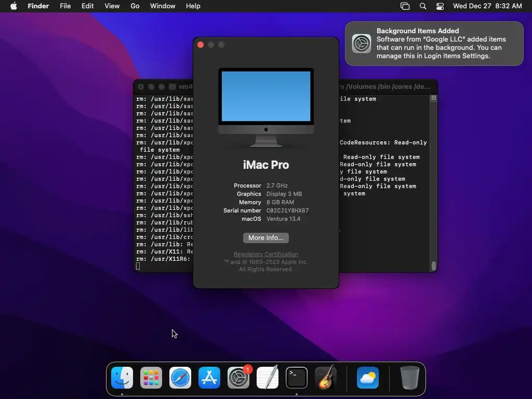Screen dimensions: 532x399
Task: Click the More Info... button
Action: 266,238
